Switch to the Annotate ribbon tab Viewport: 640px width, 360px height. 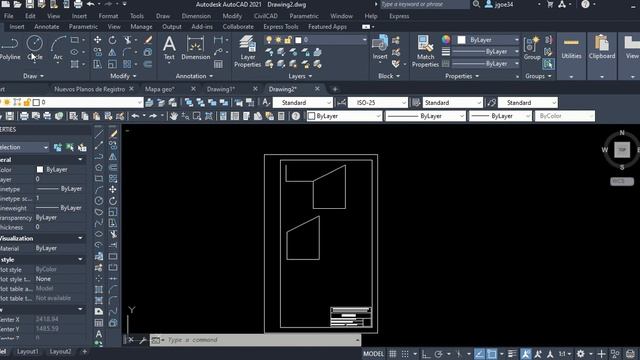47,27
